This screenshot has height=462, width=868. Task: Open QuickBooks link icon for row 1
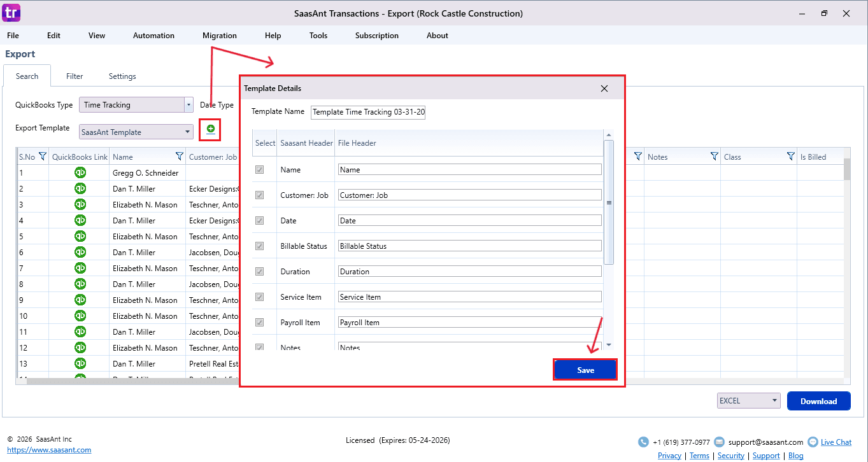tap(80, 172)
